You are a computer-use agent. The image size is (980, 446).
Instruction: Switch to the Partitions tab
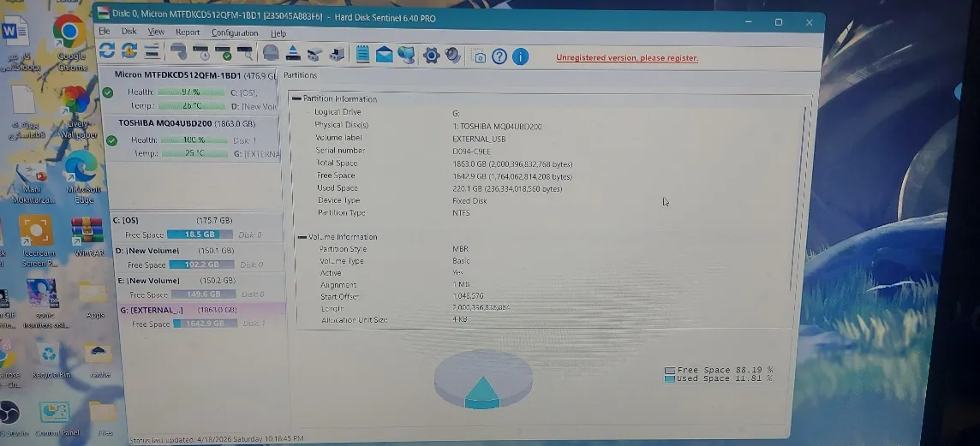point(300,75)
